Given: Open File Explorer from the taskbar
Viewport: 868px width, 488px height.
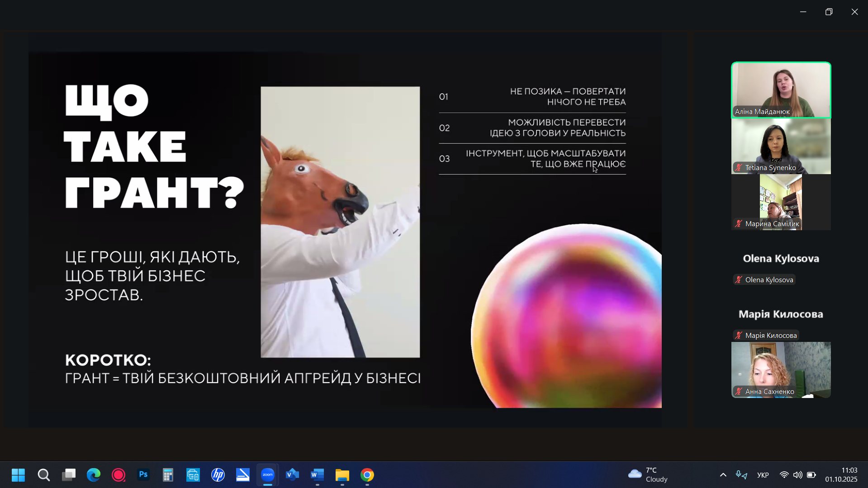Looking at the screenshot, I should 342,475.
